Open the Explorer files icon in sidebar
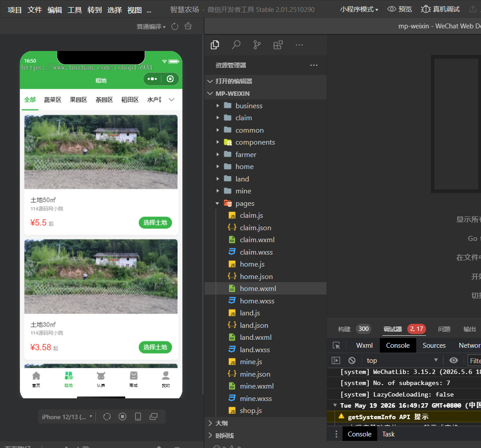 pyautogui.click(x=215, y=45)
